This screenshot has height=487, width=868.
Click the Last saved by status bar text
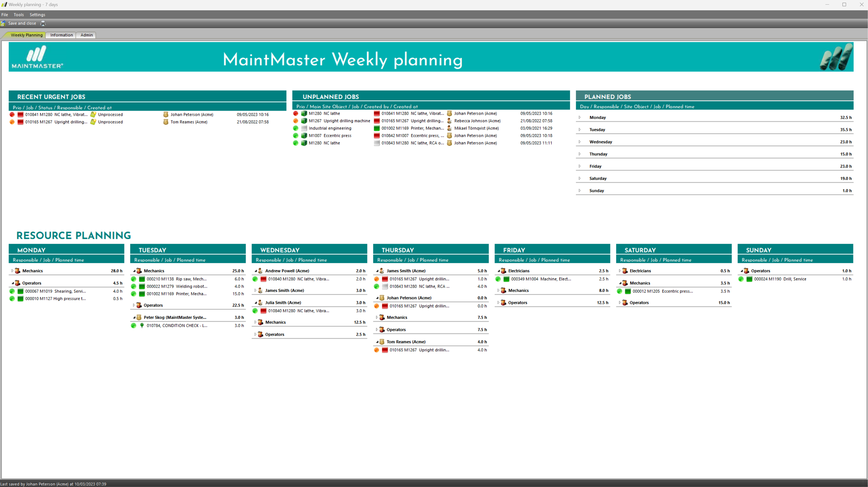pyautogui.click(x=53, y=484)
